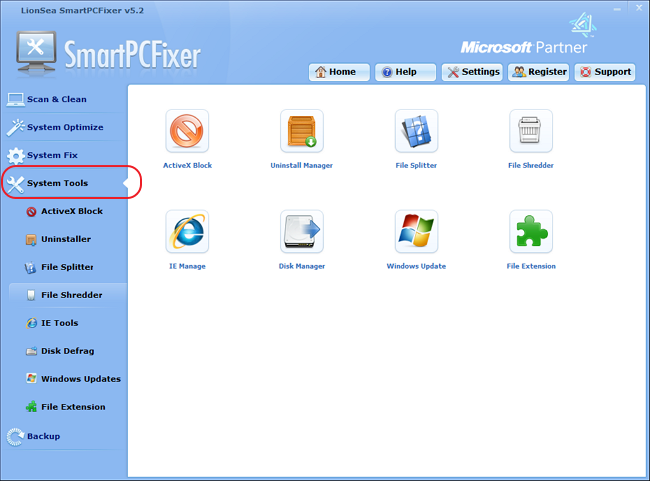Open File Extension green puzzle icon
650x481 pixels.
click(531, 231)
